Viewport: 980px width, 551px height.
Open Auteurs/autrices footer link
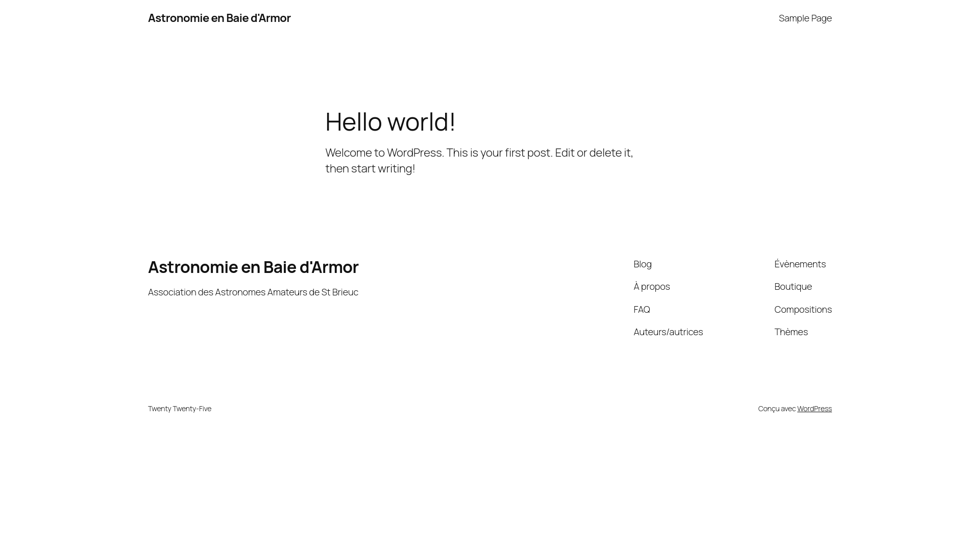(668, 332)
